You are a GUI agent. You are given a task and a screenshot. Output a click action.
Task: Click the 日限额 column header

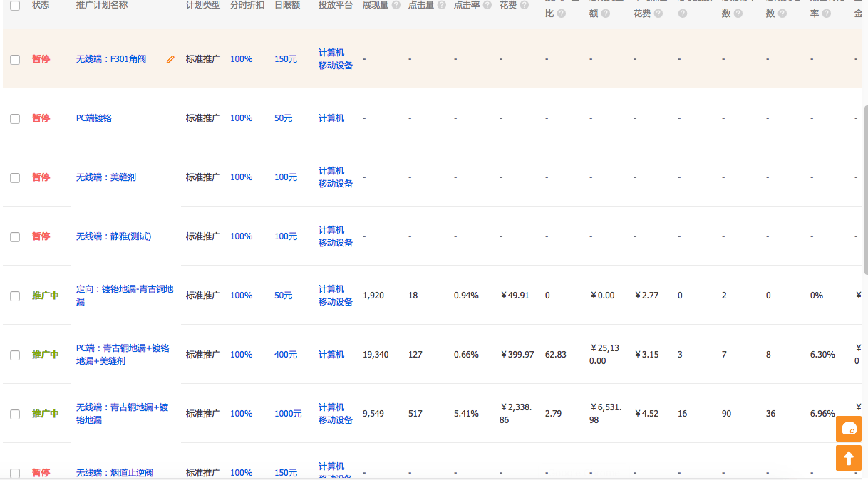(287, 5)
